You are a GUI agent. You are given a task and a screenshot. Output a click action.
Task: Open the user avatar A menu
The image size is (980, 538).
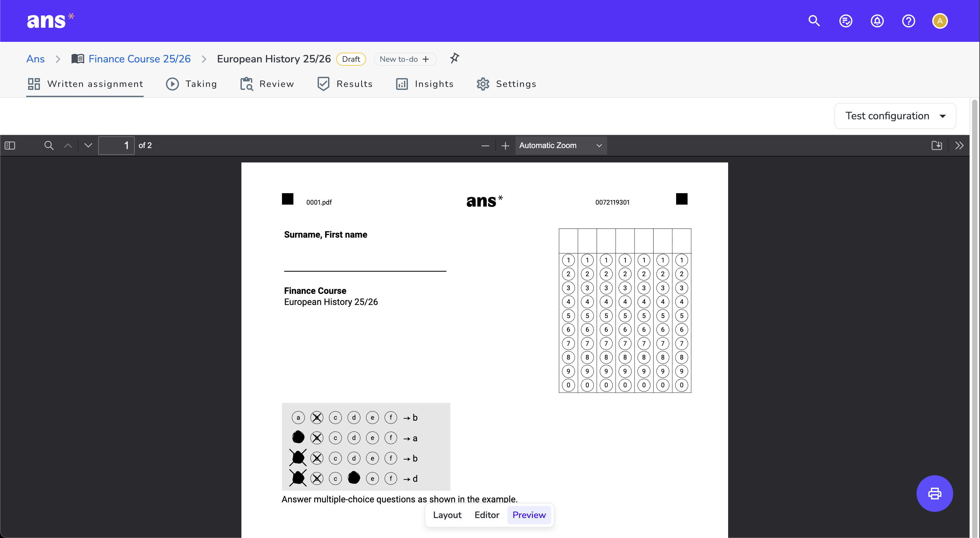tap(940, 21)
